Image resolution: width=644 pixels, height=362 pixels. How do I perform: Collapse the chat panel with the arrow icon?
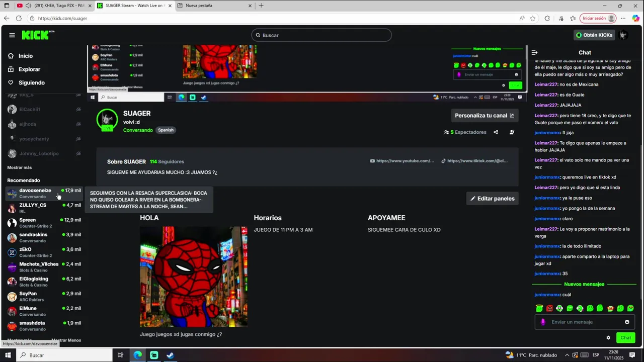click(535, 52)
